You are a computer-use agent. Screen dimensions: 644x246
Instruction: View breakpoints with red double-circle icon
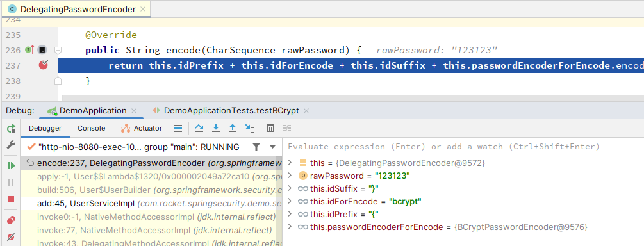[x=11, y=220]
